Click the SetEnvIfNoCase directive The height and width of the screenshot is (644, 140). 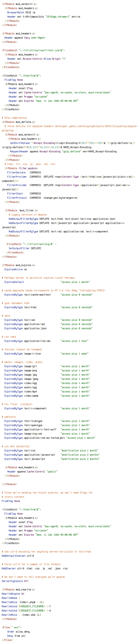click(x=20, y=143)
